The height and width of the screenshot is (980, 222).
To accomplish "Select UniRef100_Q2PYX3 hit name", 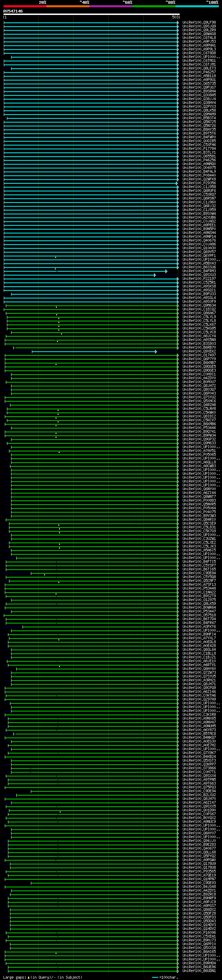I will point(199,106).
